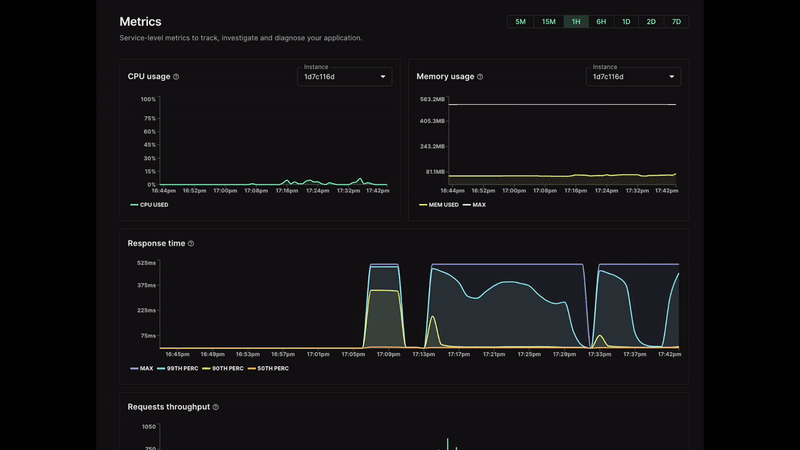This screenshot has width=800, height=450.
Task: Switch to the 15M time range
Action: pyautogui.click(x=548, y=21)
